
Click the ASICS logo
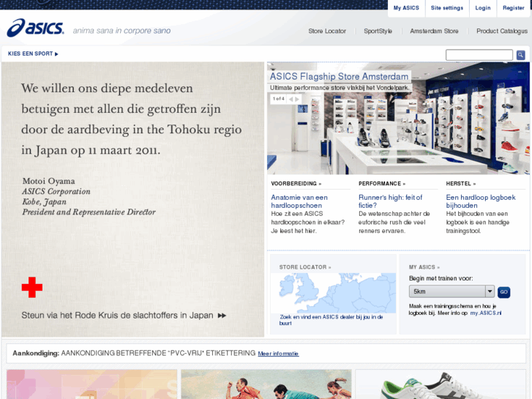coord(35,28)
